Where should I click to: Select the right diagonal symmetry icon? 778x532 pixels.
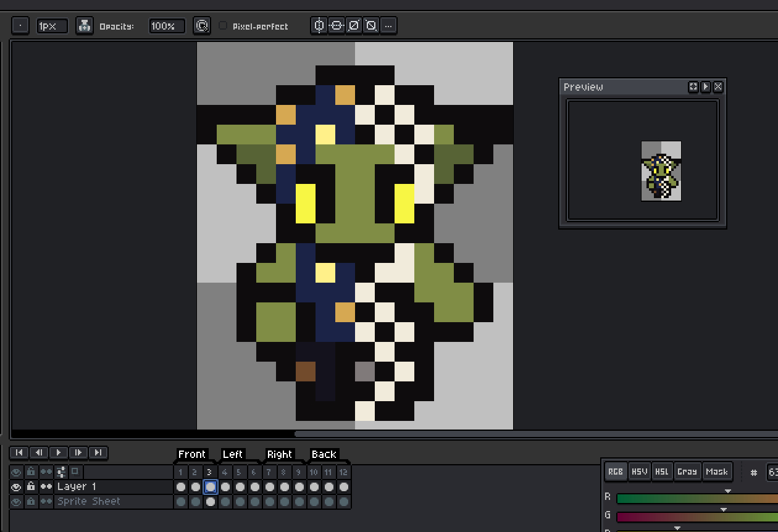pyautogui.click(x=354, y=26)
